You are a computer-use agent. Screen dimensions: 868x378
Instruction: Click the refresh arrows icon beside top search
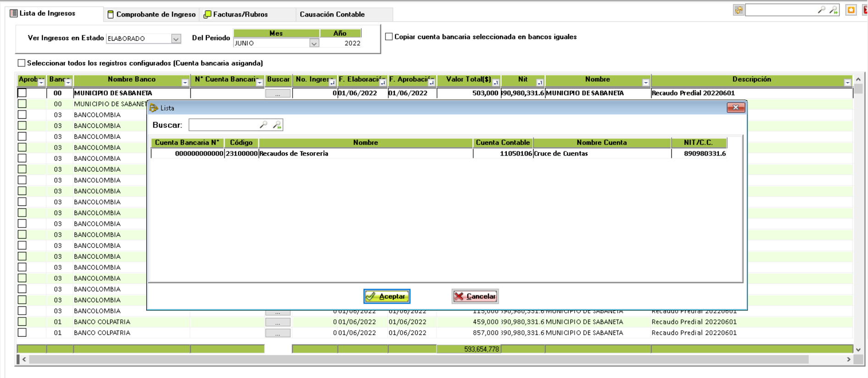pyautogui.click(x=738, y=10)
